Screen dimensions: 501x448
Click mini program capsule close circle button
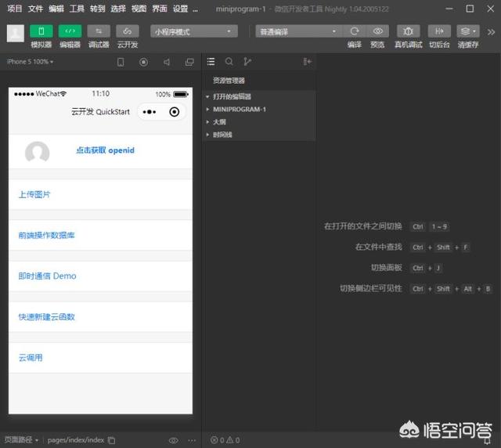coord(174,112)
